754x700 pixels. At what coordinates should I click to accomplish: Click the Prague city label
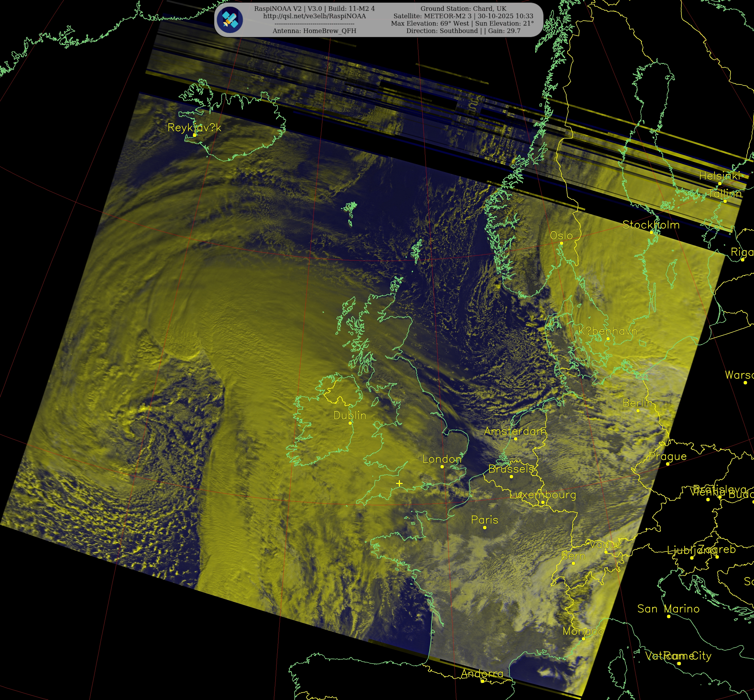(667, 456)
